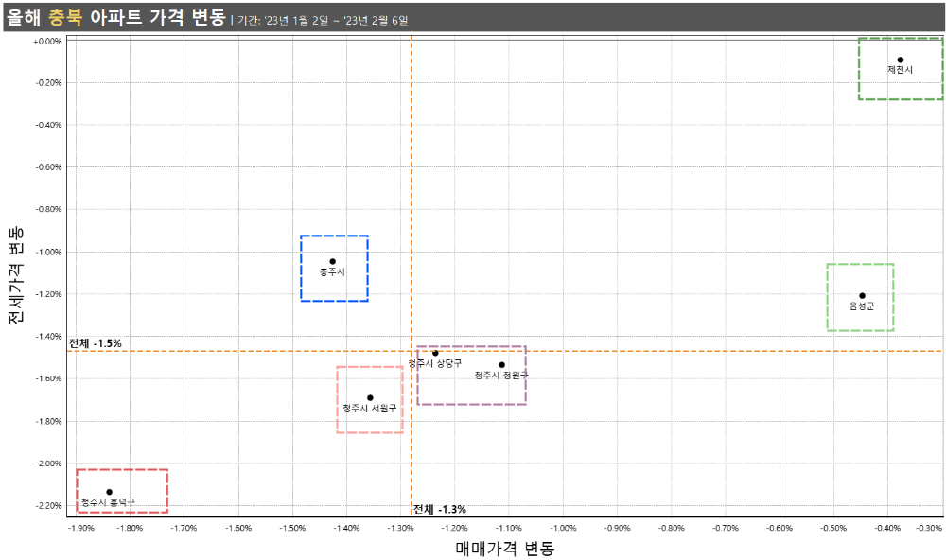946x560 pixels.
Task: Select the data point for 음성군
Action: [862, 296]
